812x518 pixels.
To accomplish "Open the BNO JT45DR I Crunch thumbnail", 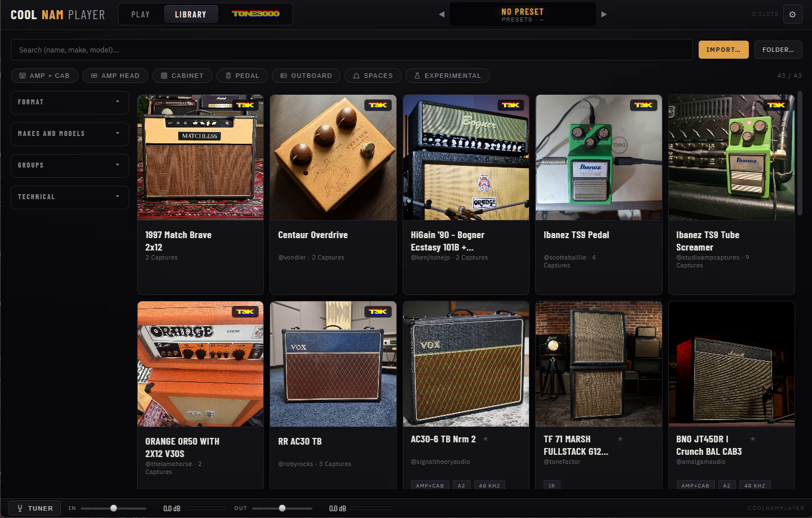I will point(731,364).
